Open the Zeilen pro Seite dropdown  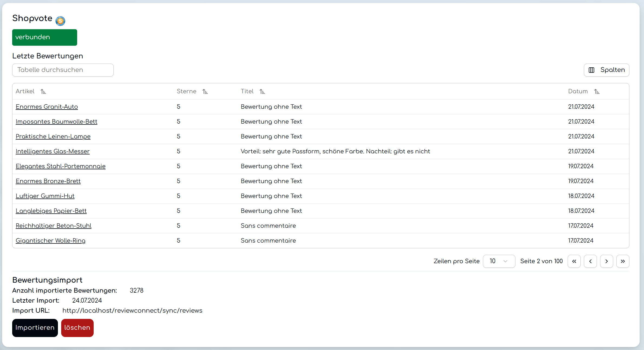tap(499, 261)
